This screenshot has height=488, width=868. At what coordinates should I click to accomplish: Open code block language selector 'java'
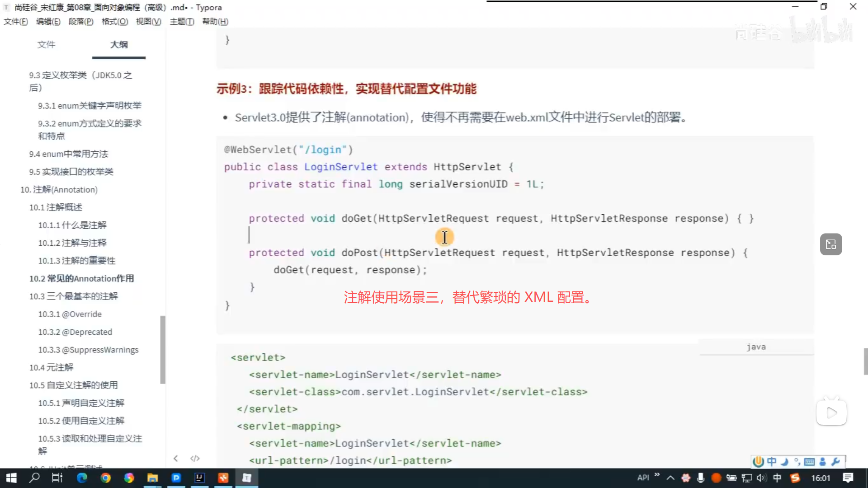(756, 347)
